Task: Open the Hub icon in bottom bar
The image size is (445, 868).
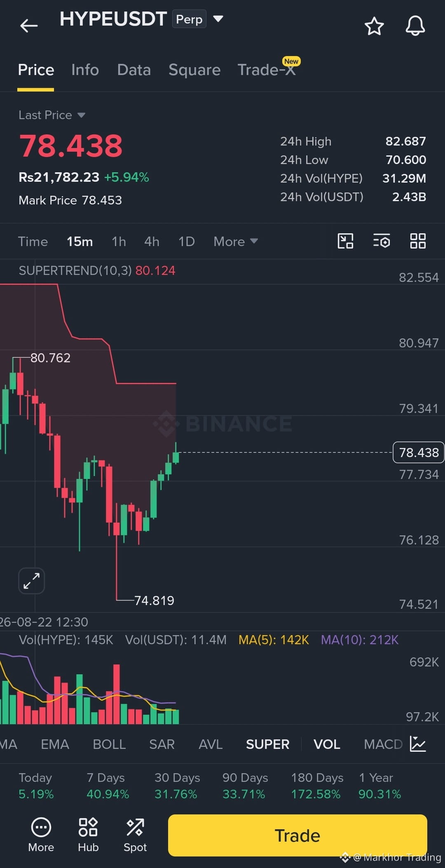Action: pos(88,835)
